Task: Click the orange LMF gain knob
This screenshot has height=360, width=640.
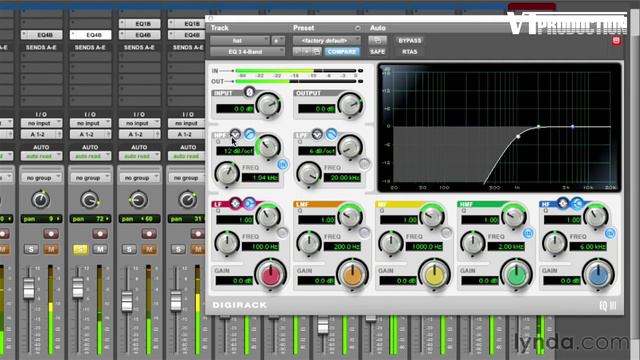Action: click(x=352, y=274)
